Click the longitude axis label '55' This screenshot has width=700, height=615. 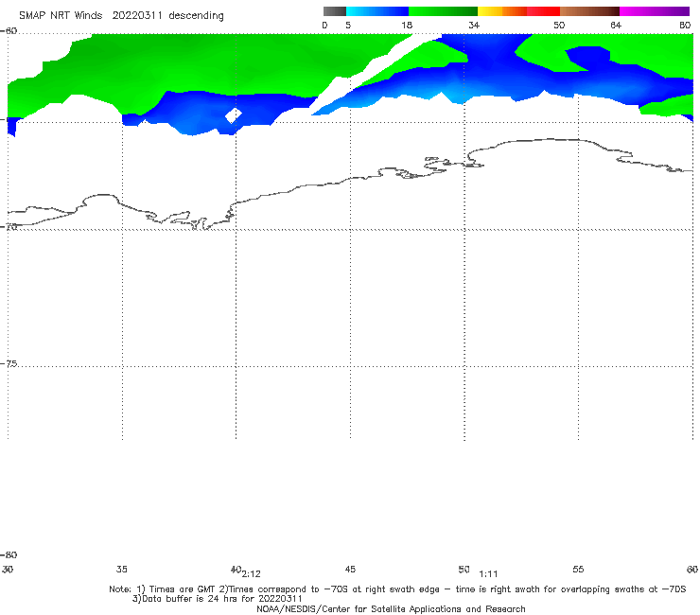coord(578,569)
